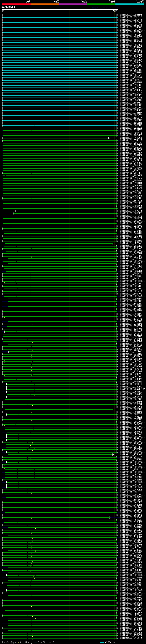
Task: Open hit UniRef100_B9FU86
Action: [x=131, y=57]
